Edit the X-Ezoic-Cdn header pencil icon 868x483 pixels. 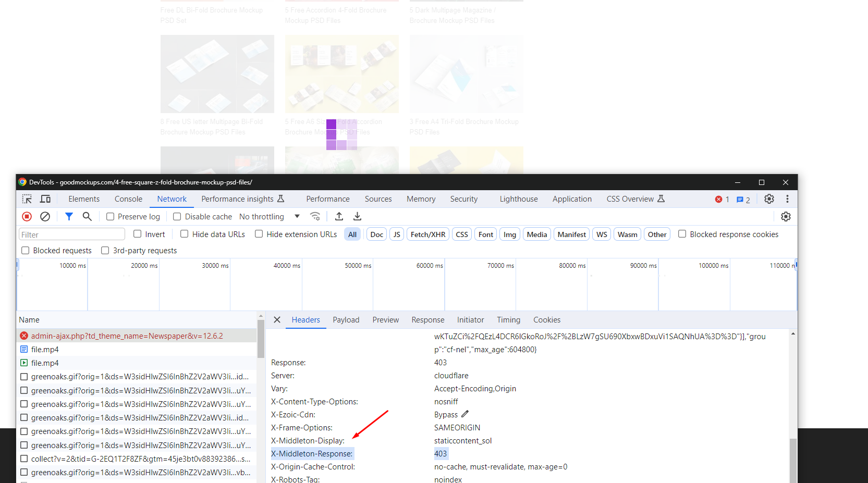[465, 414]
